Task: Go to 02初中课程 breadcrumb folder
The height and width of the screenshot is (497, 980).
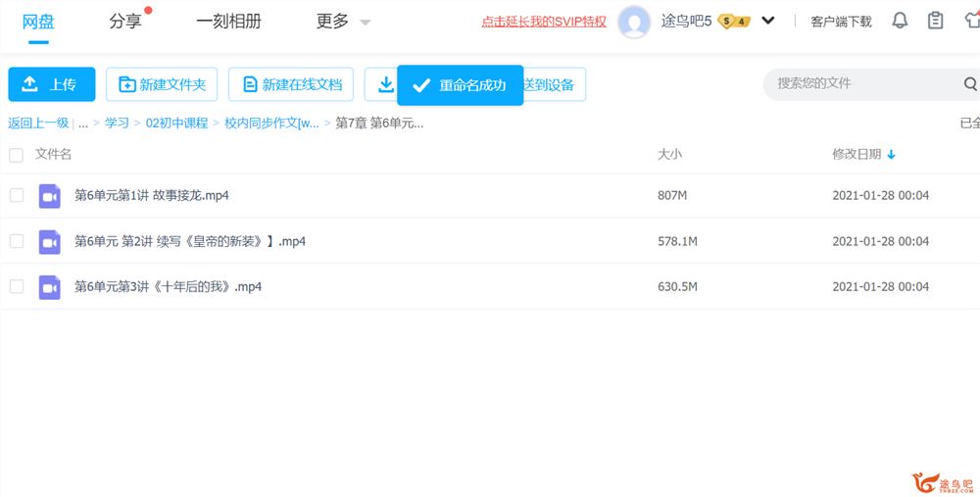Action: pyautogui.click(x=176, y=124)
